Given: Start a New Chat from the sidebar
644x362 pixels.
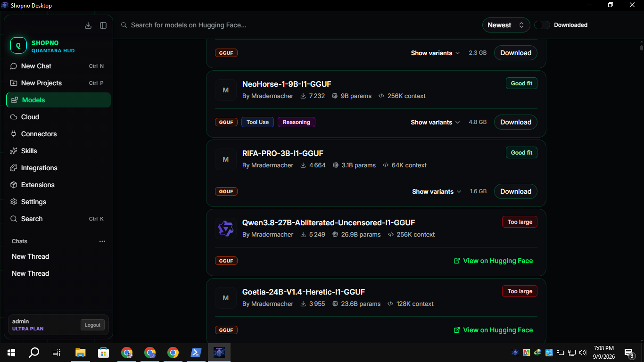Looking at the screenshot, I should (x=58, y=66).
